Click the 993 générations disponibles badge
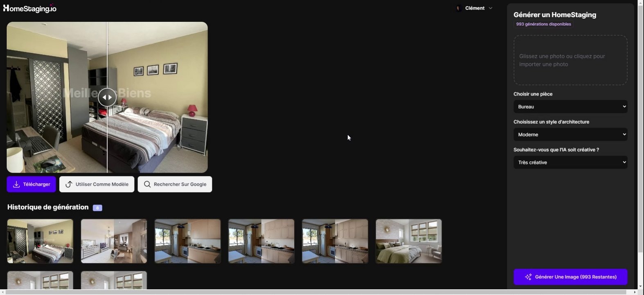This screenshot has height=295, width=644. (x=543, y=24)
